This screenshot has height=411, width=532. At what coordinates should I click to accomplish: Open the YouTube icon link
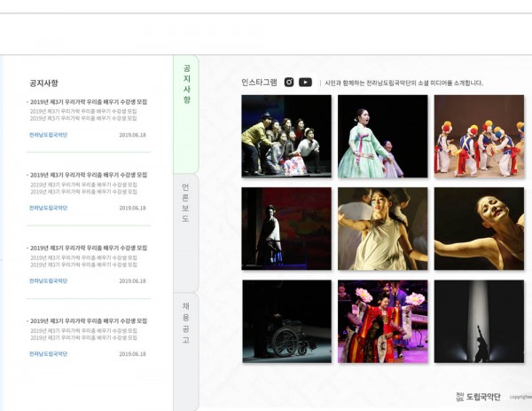point(305,83)
